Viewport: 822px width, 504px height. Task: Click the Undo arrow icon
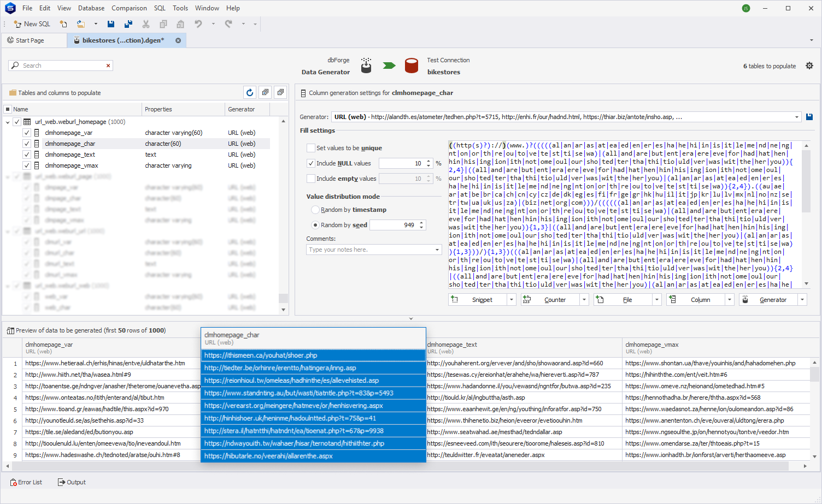198,24
